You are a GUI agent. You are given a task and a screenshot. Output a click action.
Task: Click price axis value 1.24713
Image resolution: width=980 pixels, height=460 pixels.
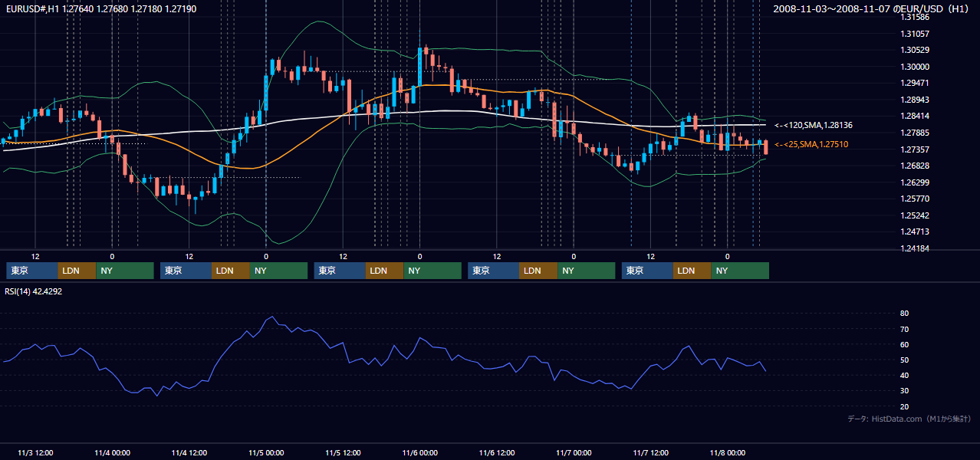coord(915,232)
